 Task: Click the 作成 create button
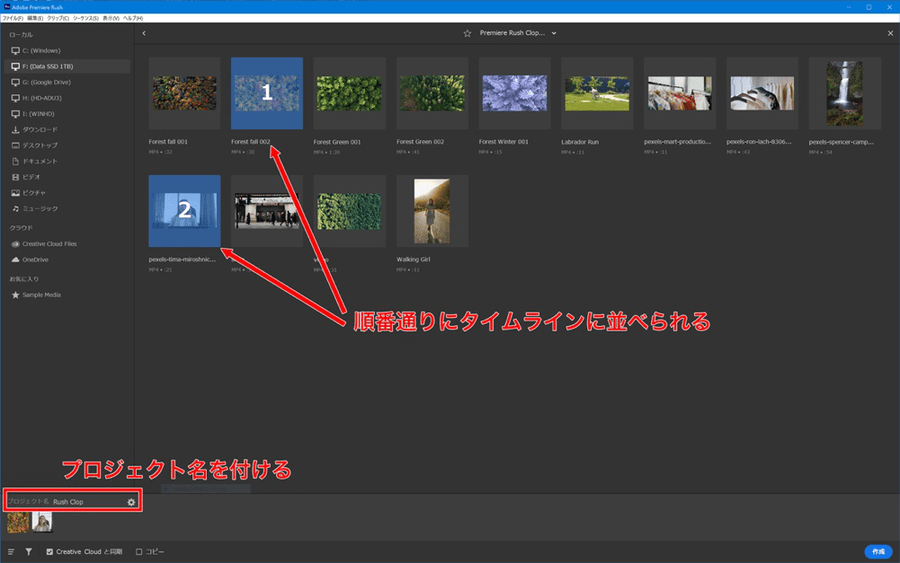tap(877, 551)
